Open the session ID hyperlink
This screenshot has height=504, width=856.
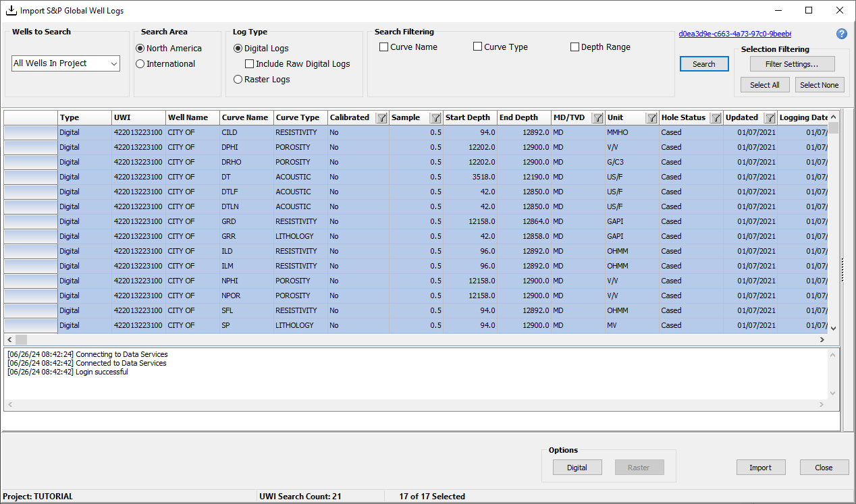734,34
